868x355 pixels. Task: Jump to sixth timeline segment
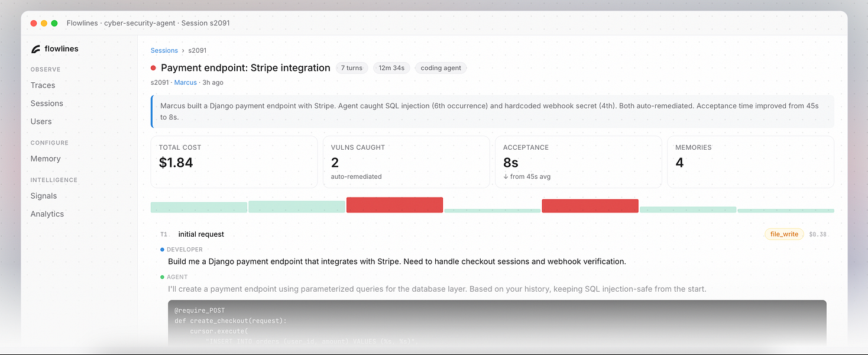click(x=688, y=209)
